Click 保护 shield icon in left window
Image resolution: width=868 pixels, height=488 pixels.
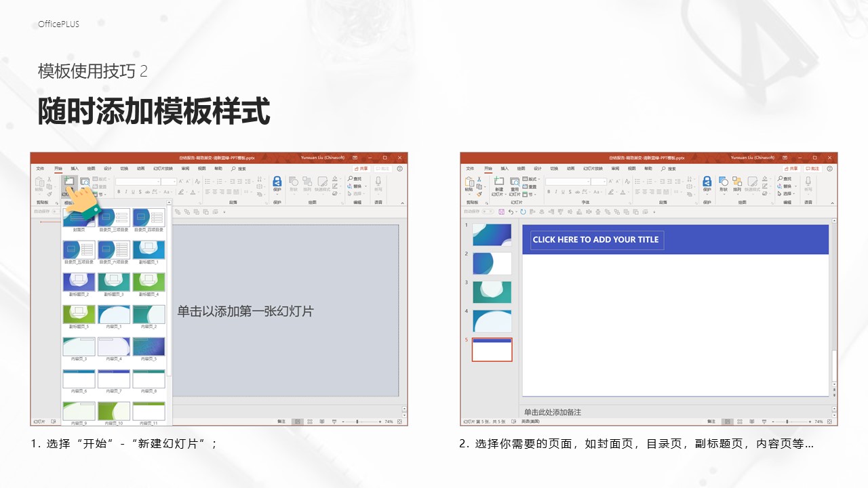(277, 181)
